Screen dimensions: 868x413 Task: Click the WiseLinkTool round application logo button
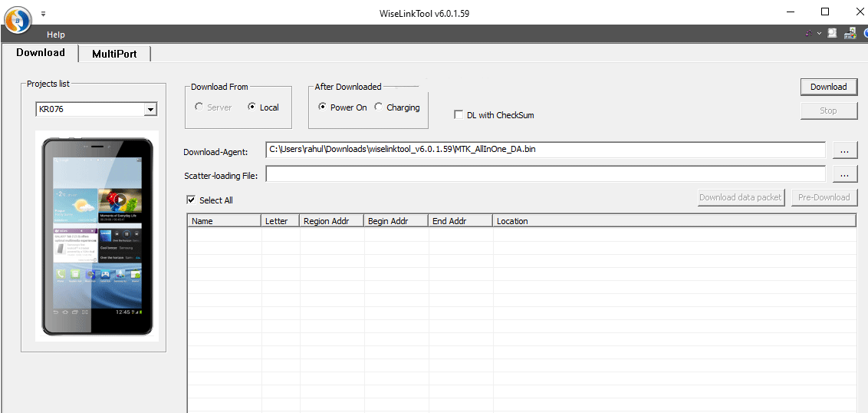[x=18, y=21]
